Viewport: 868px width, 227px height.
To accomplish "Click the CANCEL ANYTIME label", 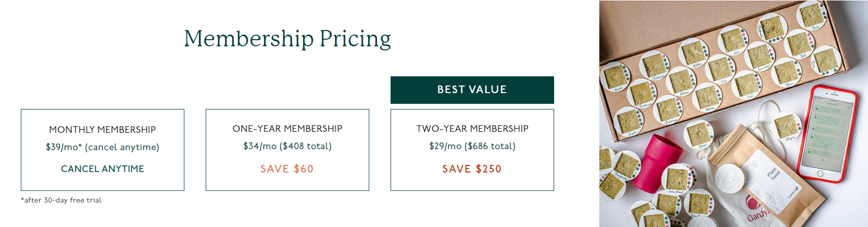I will [x=103, y=169].
